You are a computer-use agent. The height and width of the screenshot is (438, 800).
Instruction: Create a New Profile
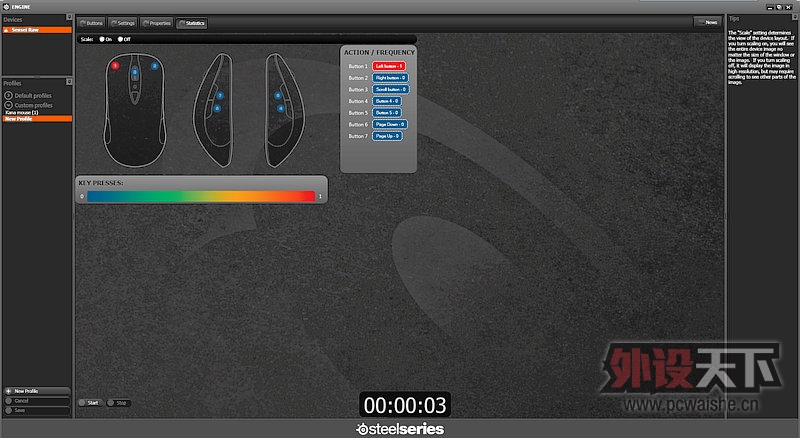[x=37, y=391]
